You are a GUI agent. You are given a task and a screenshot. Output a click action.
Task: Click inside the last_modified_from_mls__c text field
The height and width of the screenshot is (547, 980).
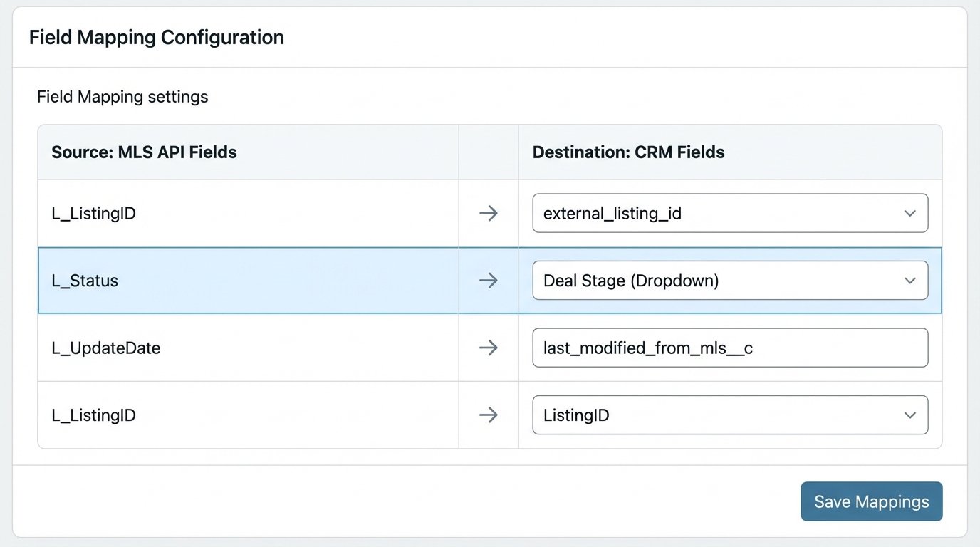pos(730,348)
